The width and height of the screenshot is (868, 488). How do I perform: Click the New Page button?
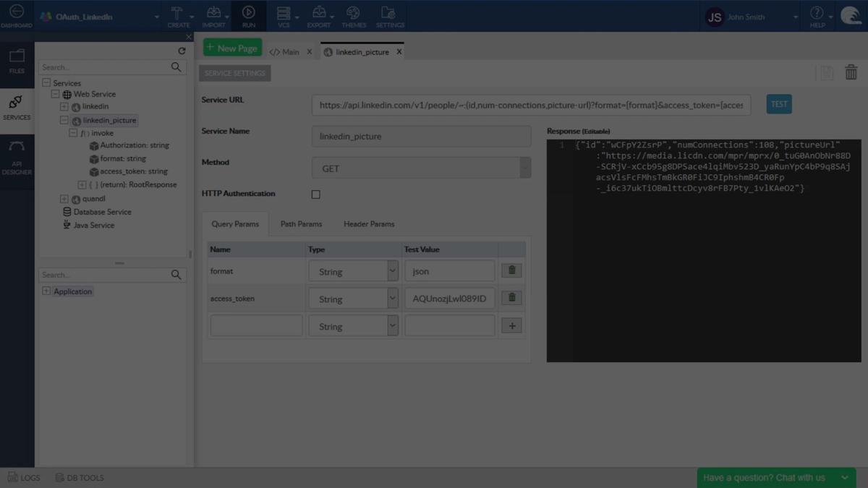(231, 48)
